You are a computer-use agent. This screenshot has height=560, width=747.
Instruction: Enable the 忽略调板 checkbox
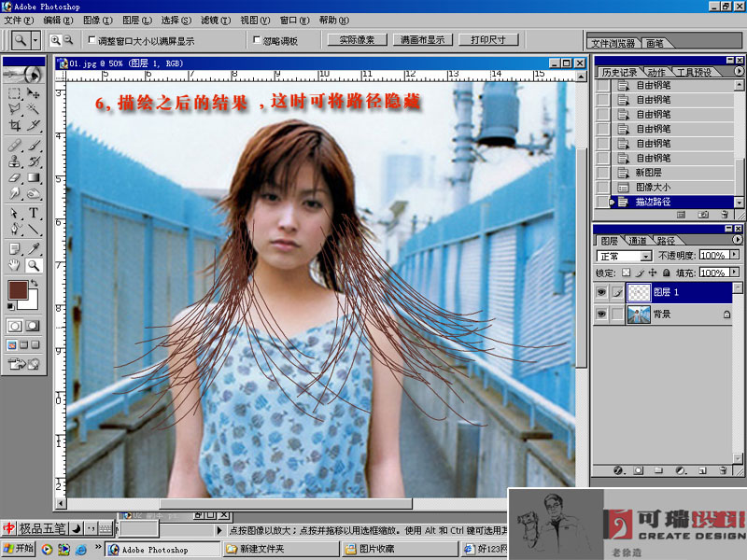tap(258, 40)
